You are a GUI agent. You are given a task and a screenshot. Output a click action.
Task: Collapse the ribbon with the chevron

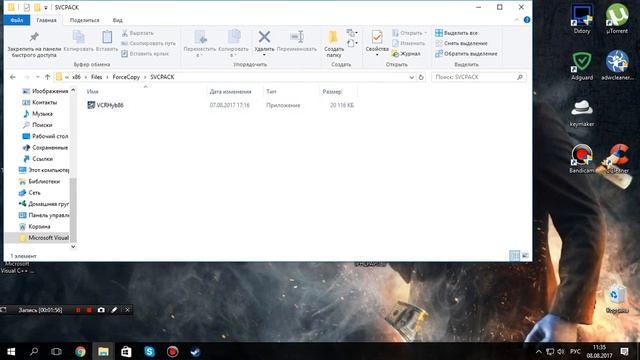tap(516, 20)
